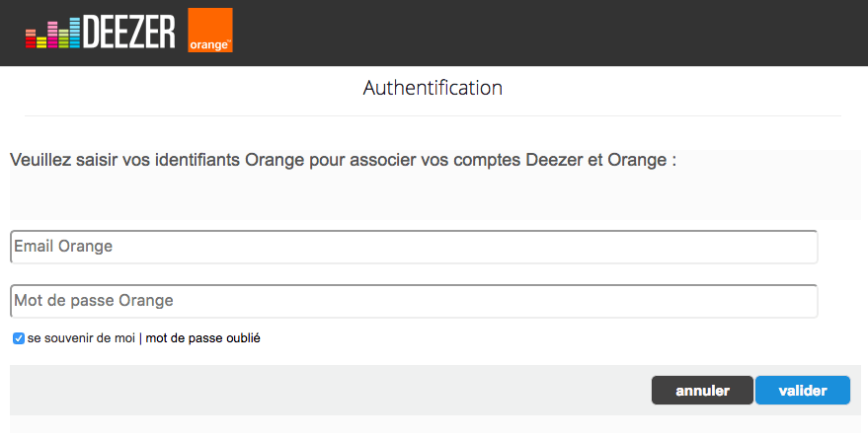Click the white 'orange' text inside logo
868x440 pixels.
(207, 45)
